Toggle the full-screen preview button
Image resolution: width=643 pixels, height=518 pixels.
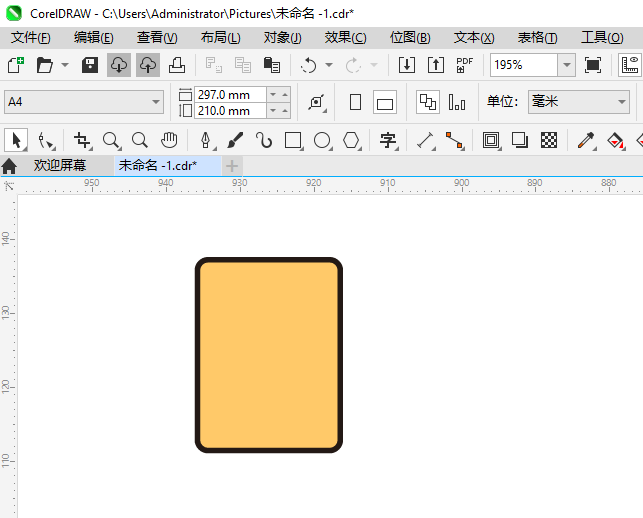pyautogui.click(x=593, y=65)
